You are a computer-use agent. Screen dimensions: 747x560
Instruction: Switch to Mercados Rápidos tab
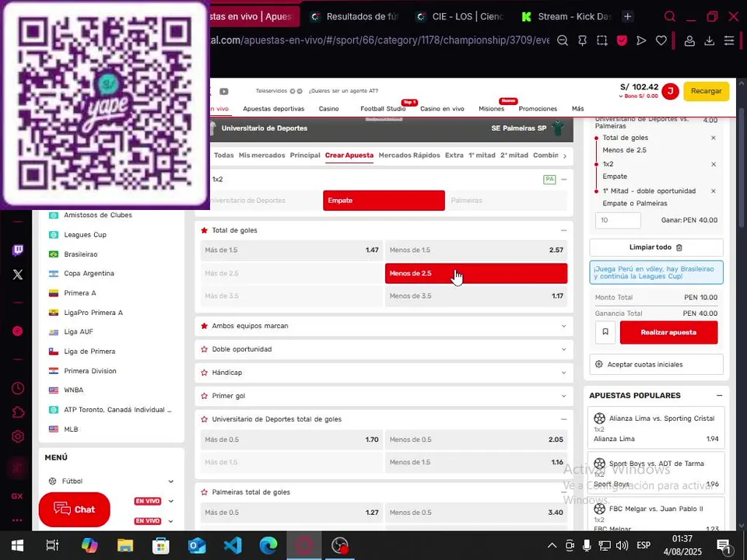(409, 156)
